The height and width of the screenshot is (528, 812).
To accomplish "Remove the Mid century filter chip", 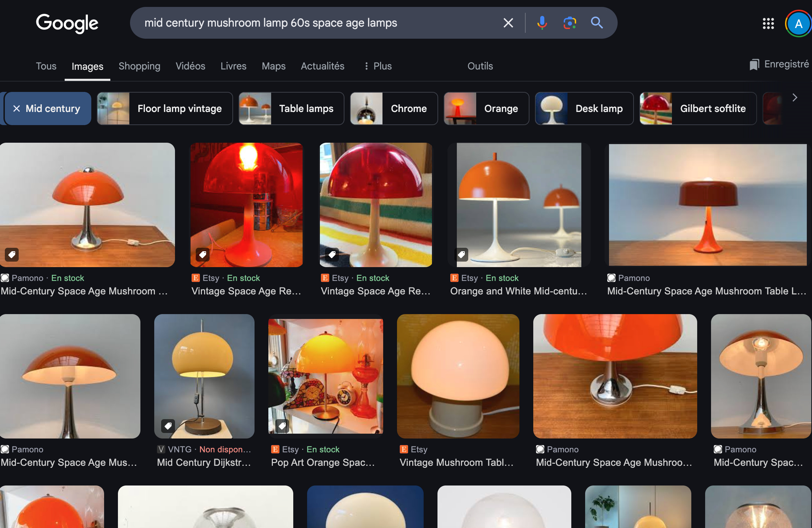I will tap(17, 109).
